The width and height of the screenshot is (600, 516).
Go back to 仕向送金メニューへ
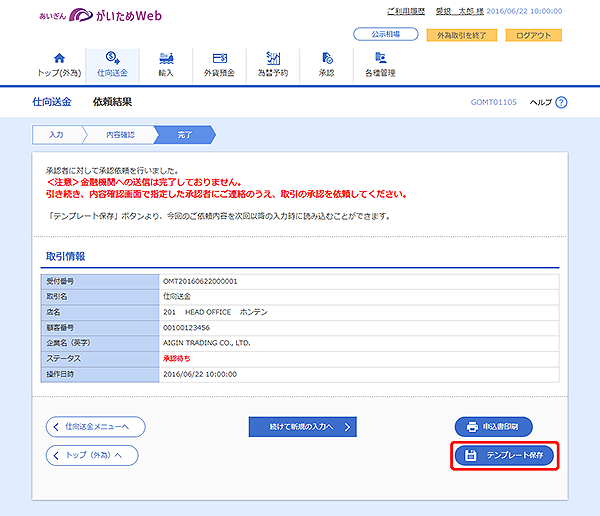click(x=96, y=426)
